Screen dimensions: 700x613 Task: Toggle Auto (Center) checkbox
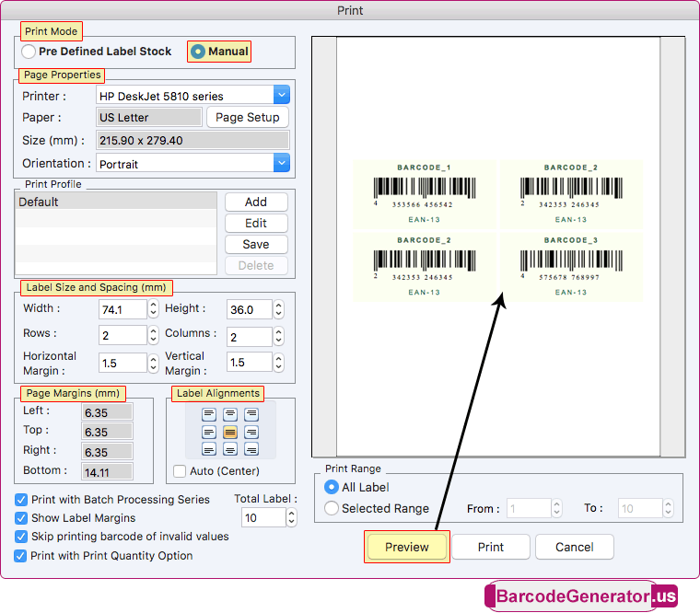[x=180, y=471]
